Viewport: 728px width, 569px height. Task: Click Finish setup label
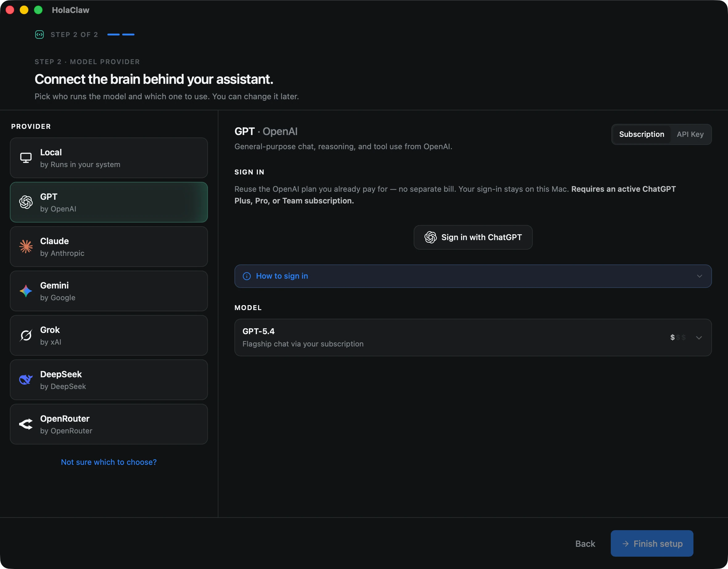tap(658, 544)
